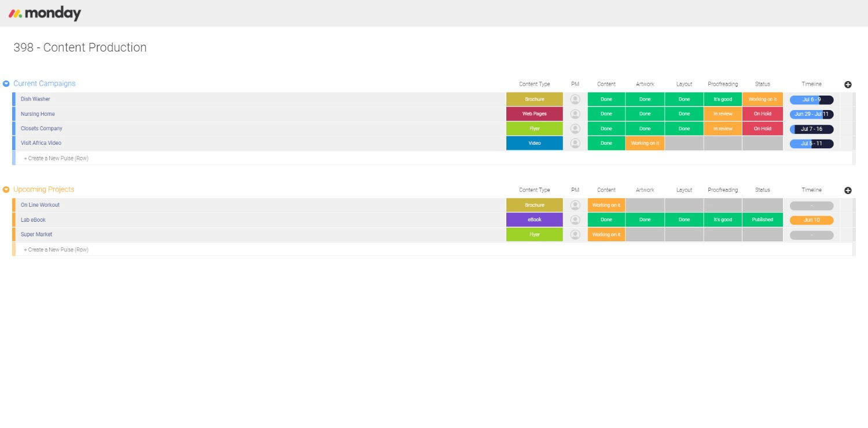Viewport: 868px width, 428px height.
Task: Click Artwork header in Upcoming Projects
Action: 645,190
